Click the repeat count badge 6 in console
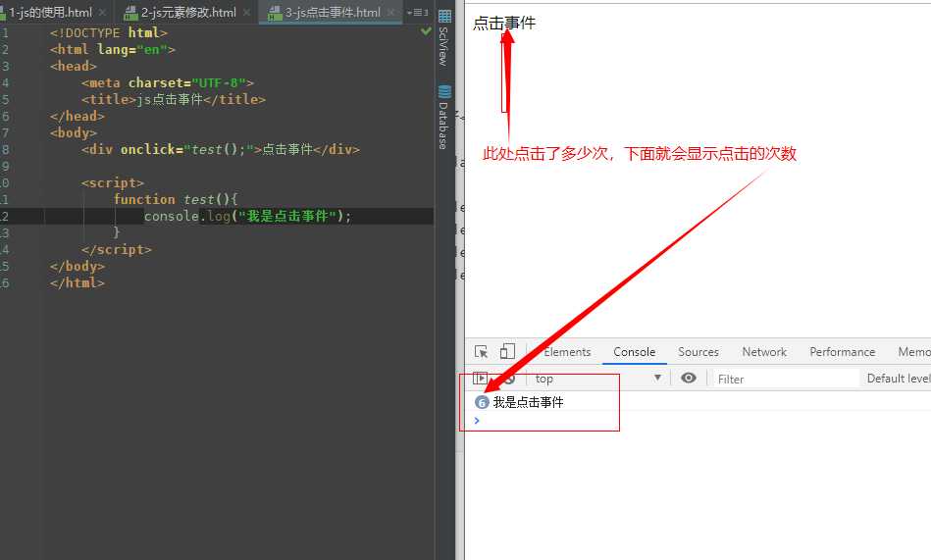The width and height of the screenshot is (931, 560). pos(482,403)
